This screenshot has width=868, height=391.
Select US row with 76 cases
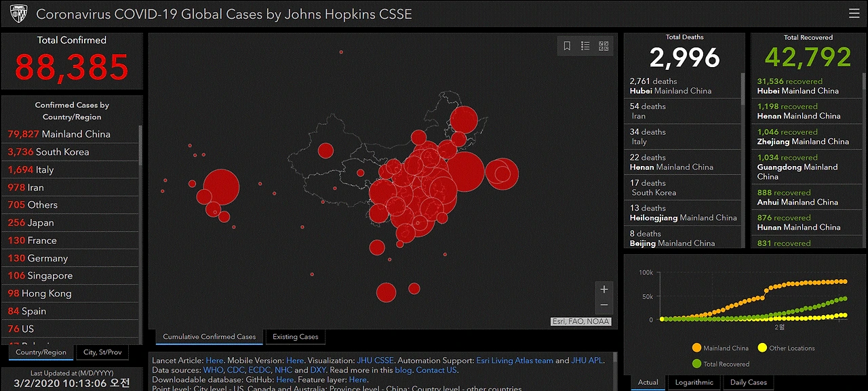pos(71,329)
